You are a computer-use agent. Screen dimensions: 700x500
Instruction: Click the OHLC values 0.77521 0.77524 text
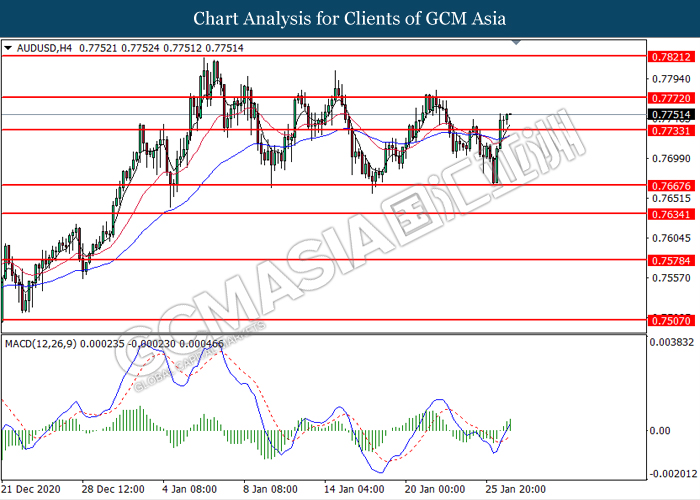coord(119,48)
